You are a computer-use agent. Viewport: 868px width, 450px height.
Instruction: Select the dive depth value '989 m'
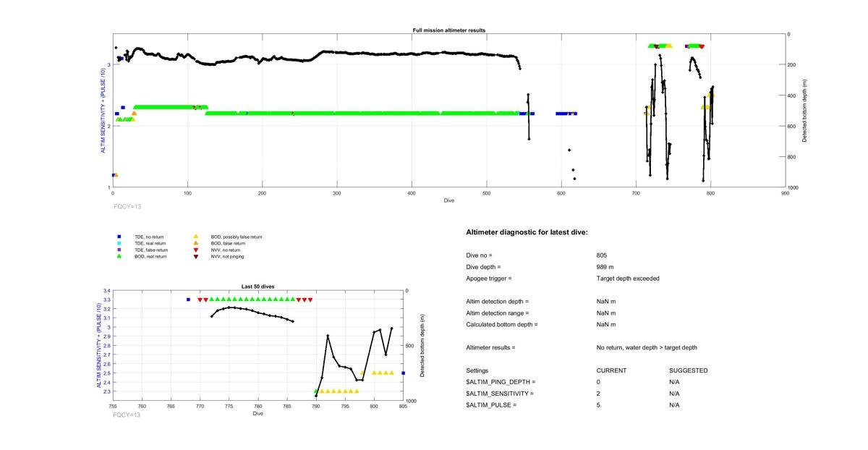click(605, 267)
